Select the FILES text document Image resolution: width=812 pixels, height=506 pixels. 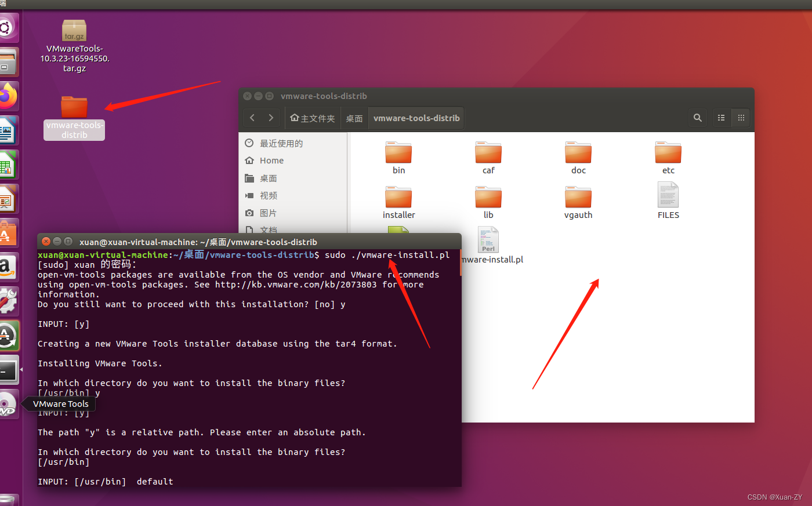click(x=668, y=201)
